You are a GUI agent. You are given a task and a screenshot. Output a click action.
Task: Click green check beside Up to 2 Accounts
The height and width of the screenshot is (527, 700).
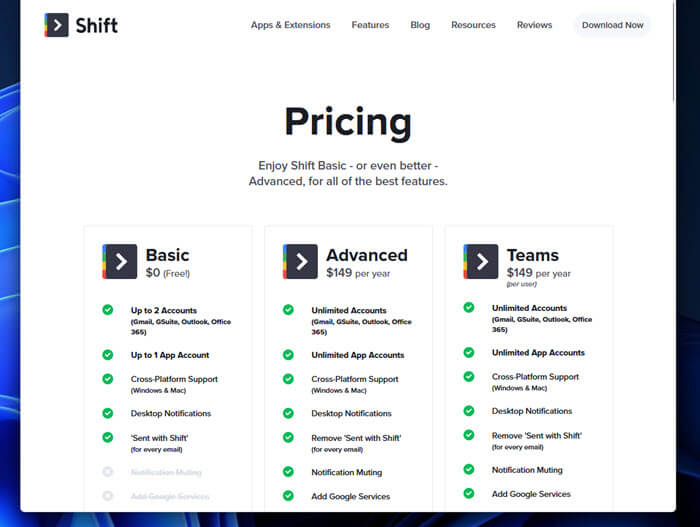click(x=108, y=310)
